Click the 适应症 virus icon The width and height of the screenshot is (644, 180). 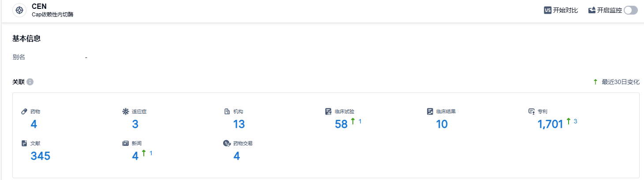point(126,111)
